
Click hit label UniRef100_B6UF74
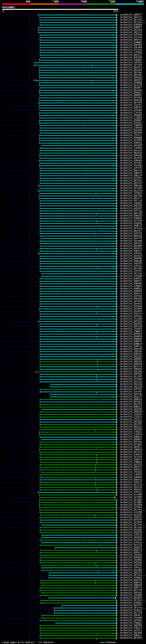click(x=131, y=550)
